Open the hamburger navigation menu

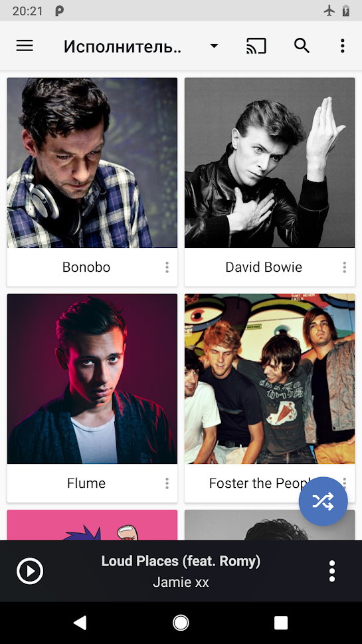(x=25, y=46)
